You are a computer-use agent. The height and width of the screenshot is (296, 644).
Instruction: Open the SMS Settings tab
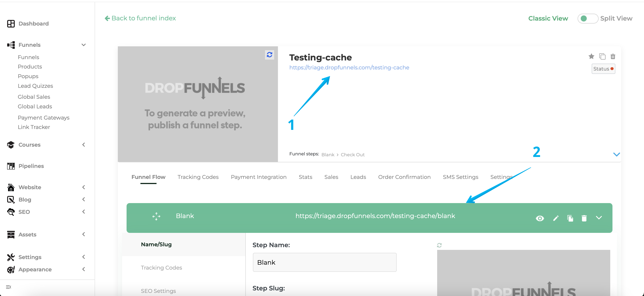[x=460, y=177]
